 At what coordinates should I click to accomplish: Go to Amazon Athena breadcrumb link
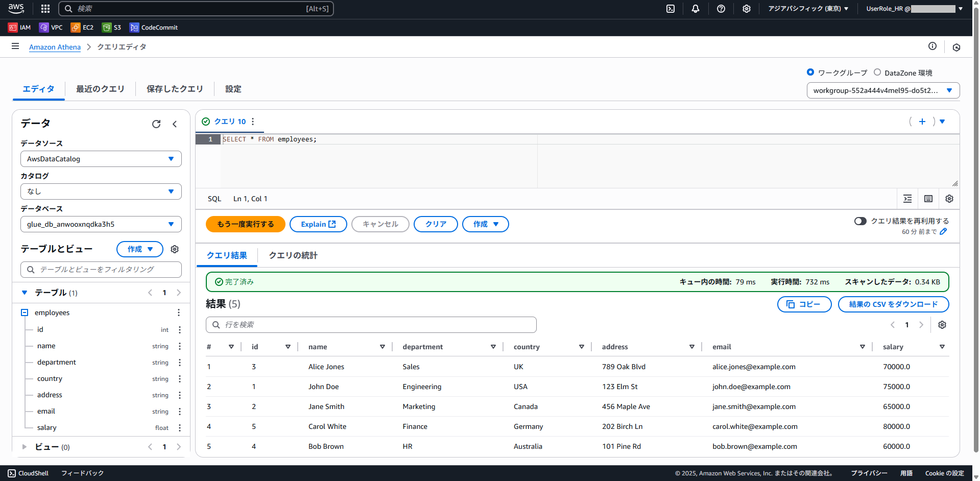(55, 47)
